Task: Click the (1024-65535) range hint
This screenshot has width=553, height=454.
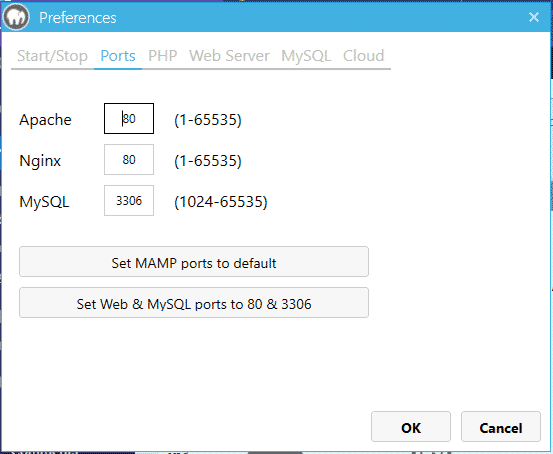Action: coord(221,202)
